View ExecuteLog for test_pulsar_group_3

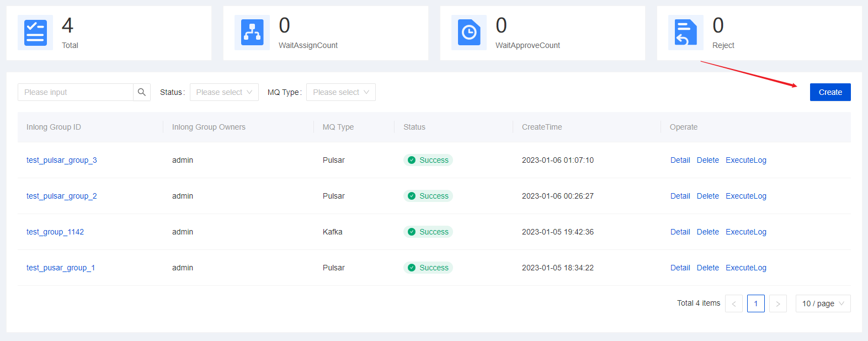[x=745, y=160]
